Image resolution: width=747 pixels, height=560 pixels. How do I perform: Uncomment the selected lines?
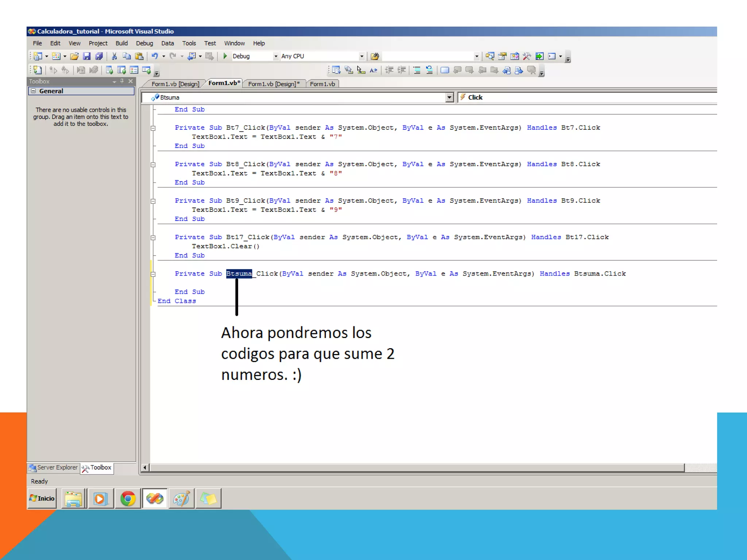(x=429, y=70)
